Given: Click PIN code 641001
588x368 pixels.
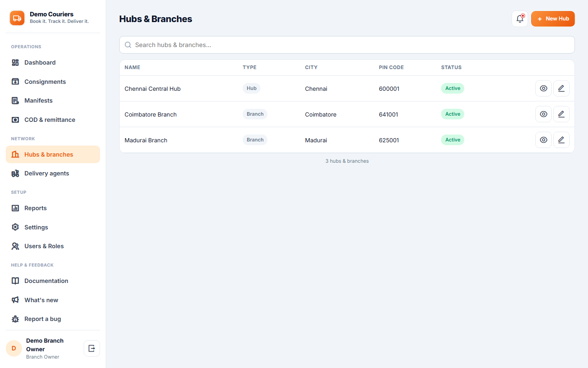Looking at the screenshot, I should (388, 114).
